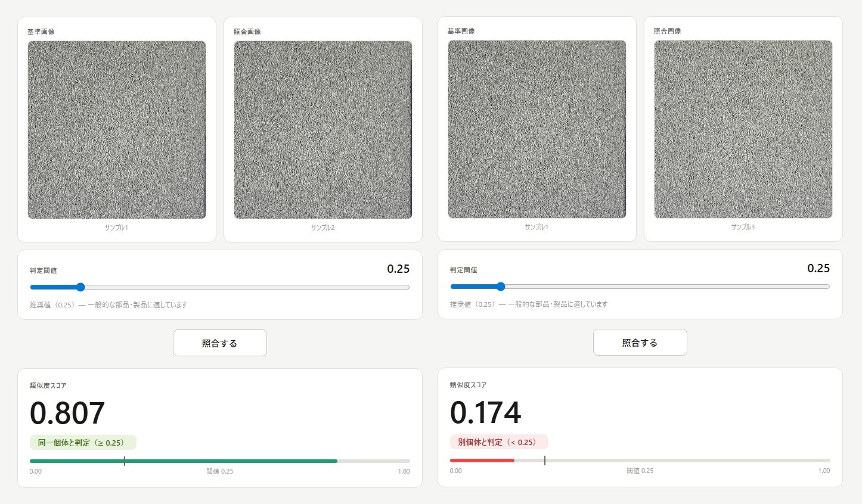Click the サンプル3 caption text

(743, 227)
